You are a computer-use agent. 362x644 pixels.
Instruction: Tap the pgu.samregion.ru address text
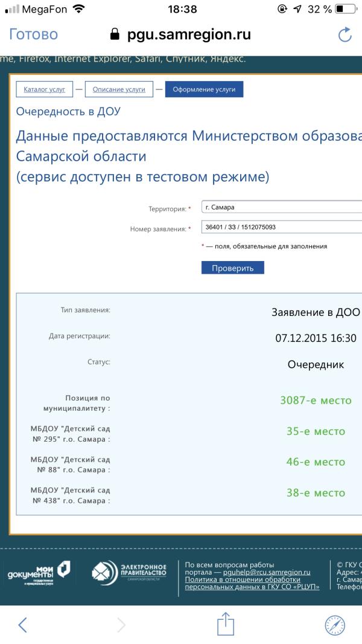click(x=189, y=35)
